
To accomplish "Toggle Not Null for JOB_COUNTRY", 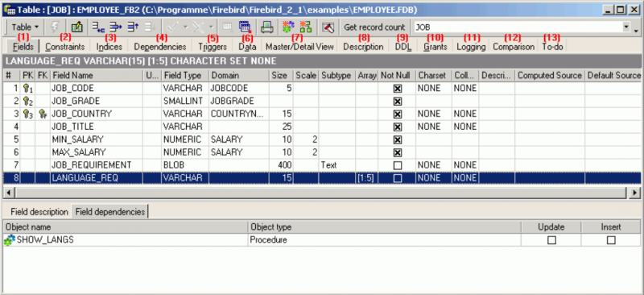I will [x=397, y=114].
